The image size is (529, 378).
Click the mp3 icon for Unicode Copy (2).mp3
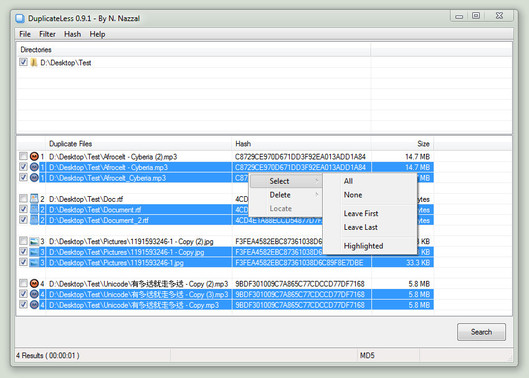34,284
